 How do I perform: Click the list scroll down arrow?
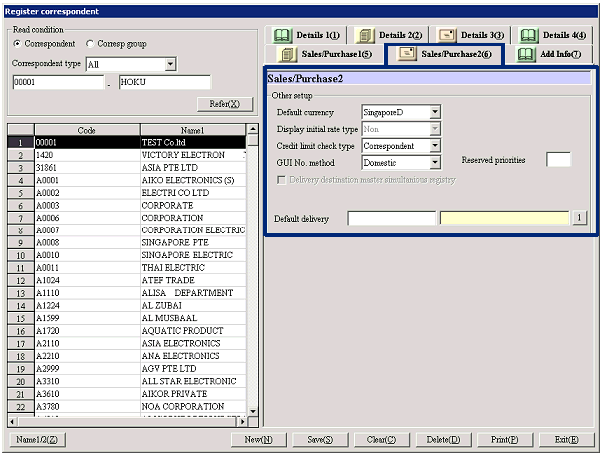coord(253,411)
